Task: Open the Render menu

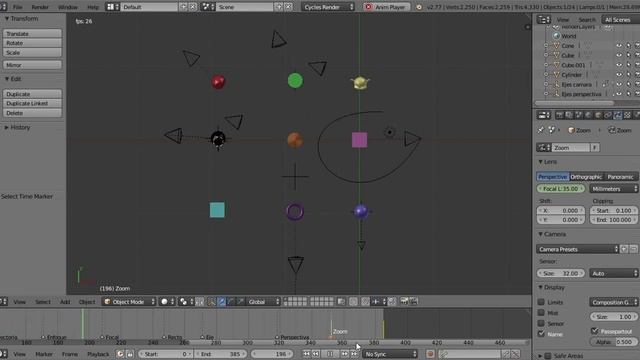Action: click(x=40, y=7)
